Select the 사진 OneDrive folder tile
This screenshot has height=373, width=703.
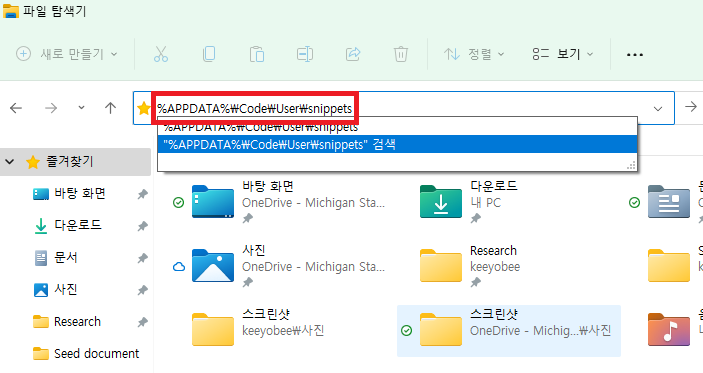coord(281,266)
